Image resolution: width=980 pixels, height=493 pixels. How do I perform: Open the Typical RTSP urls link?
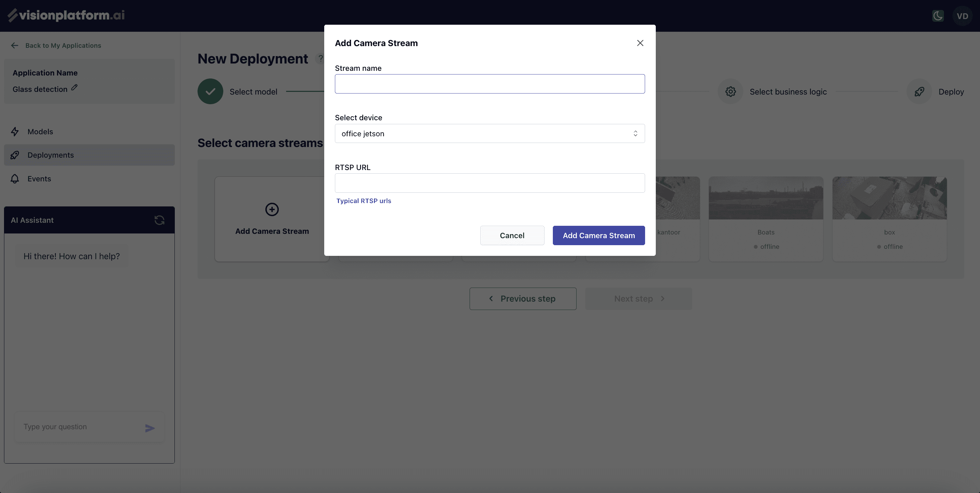click(x=363, y=201)
